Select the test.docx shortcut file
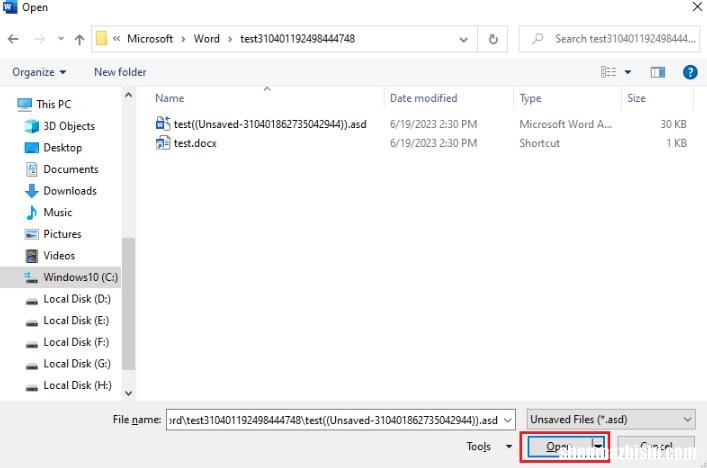This screenshot has width=707, height=468. coord(195,143)
